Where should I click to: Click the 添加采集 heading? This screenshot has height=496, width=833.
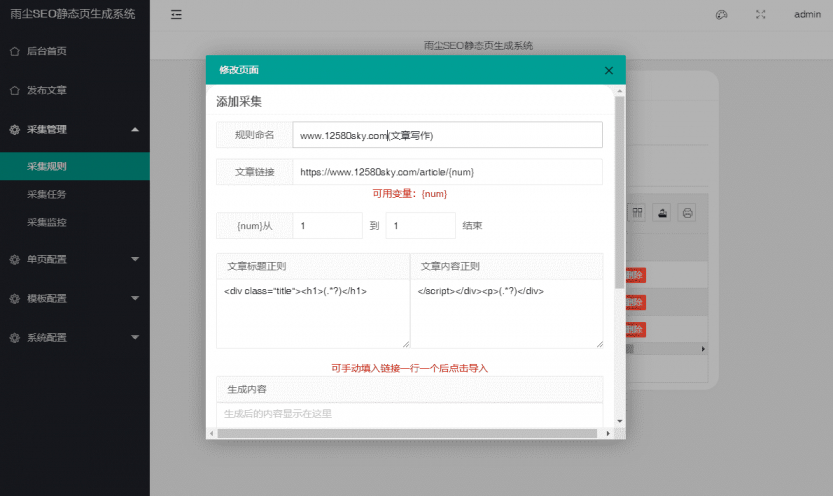(239, 101)
